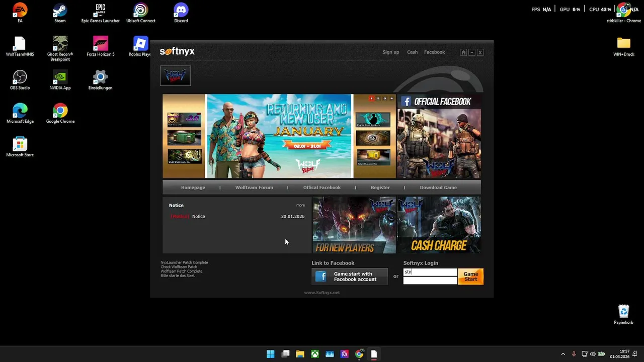Click Game start with Facebook account

pos(350,277)
